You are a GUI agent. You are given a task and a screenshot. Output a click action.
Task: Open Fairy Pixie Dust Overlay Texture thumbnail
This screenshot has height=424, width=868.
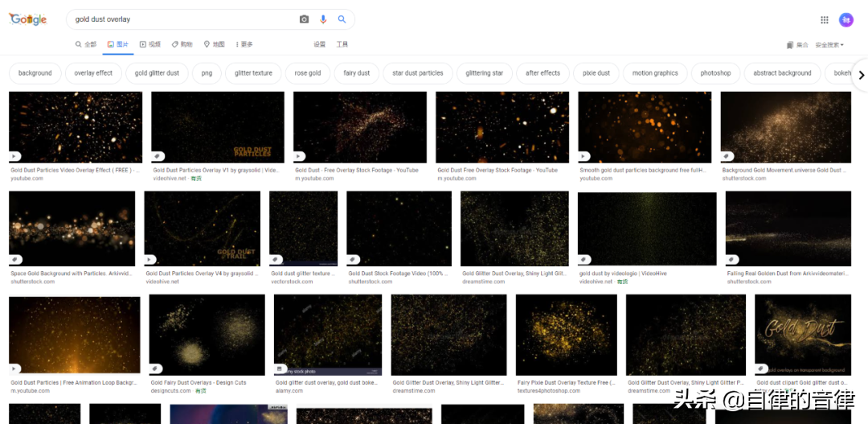click(x=567, y=335)
